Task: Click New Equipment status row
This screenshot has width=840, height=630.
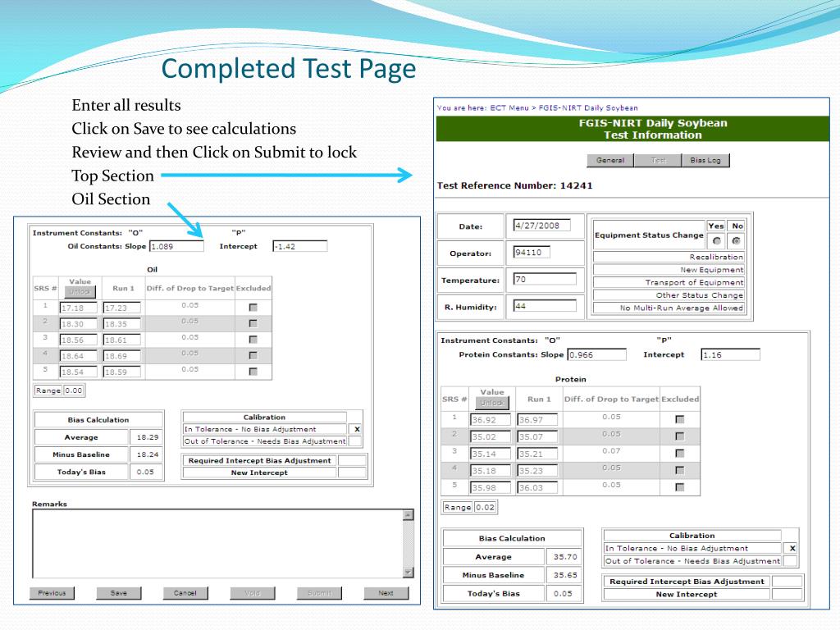Action: [x=669, y=270]
